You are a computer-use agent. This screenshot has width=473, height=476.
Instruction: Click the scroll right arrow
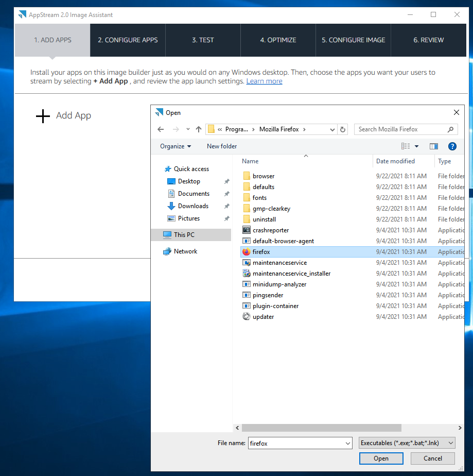pyautogui.click(x=460, y=428)
